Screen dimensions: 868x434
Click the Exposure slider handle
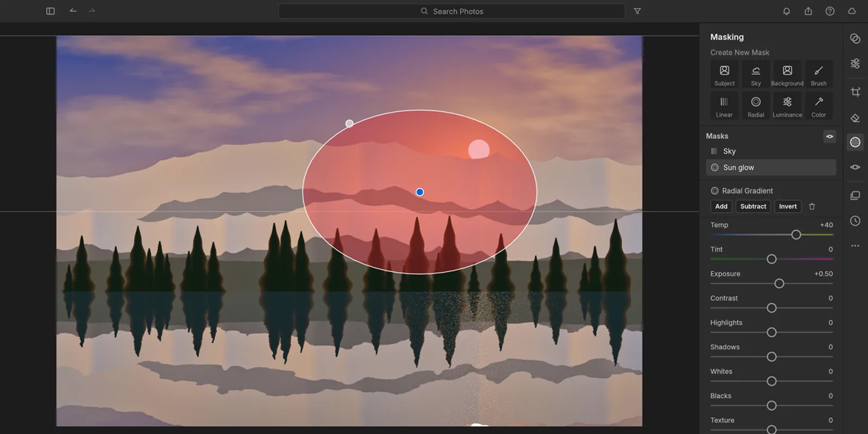pyautogui.click(x=779, y=284)
